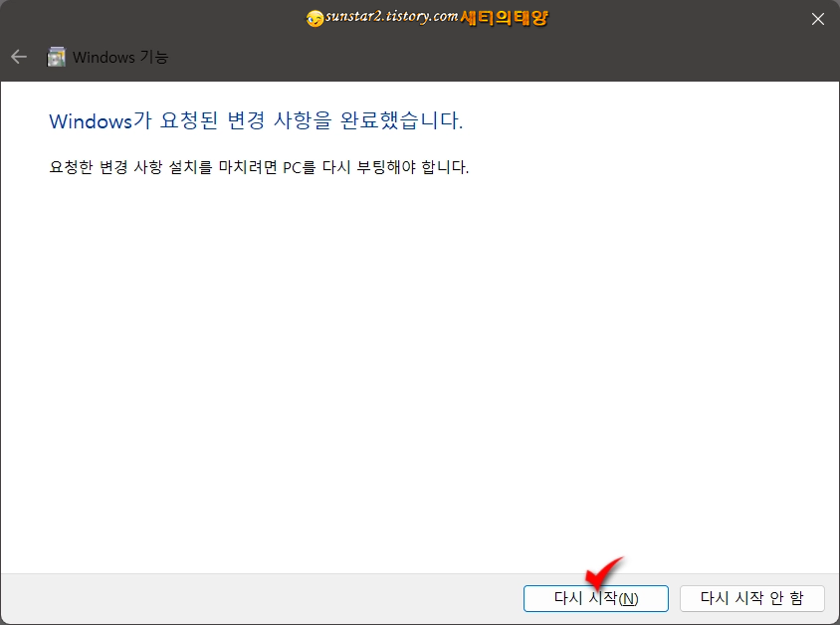
Task: Click the 다시 시작(N) restart button
Action: (x=596, y=598)
